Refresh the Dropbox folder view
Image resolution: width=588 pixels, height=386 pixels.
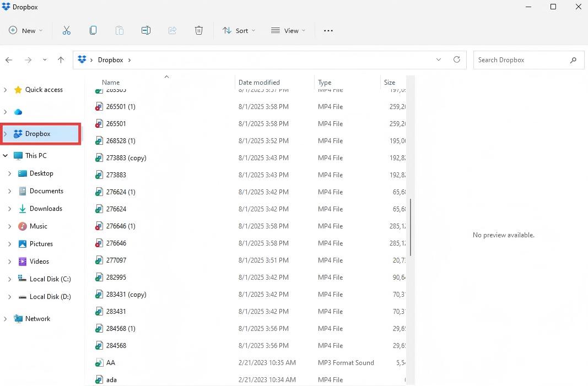click(x=456, y=59)
